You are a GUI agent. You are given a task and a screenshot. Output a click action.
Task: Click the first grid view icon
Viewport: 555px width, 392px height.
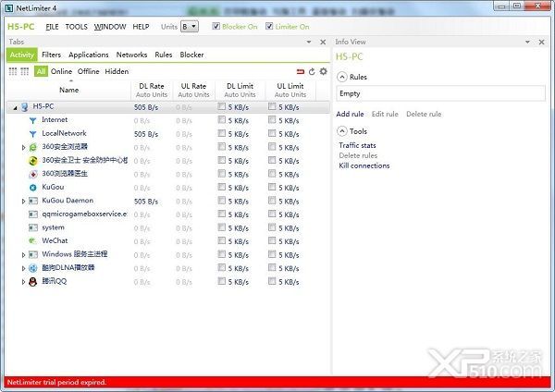coord(13,71)
